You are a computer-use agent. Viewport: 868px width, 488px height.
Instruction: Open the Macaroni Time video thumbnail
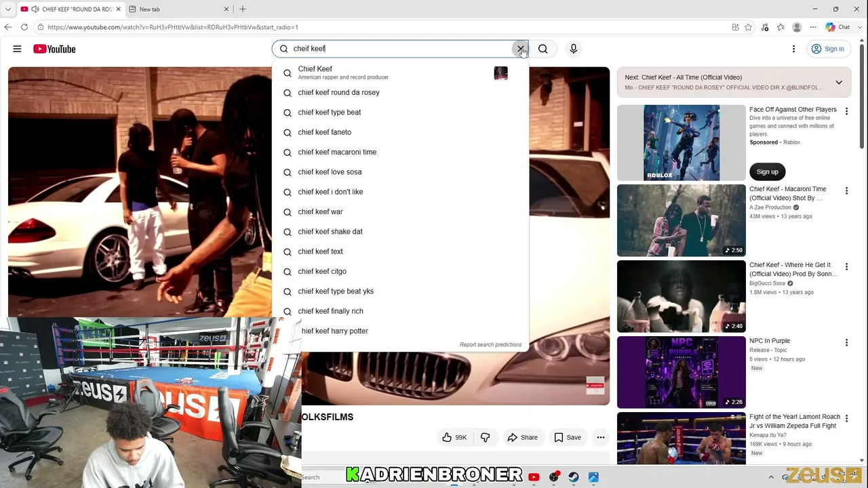[x=681, y=220]
